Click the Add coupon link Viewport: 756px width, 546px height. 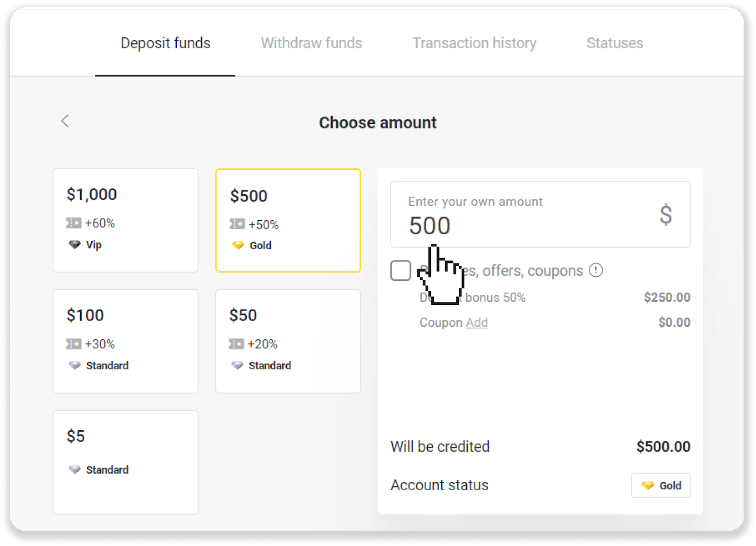[477, 322]
